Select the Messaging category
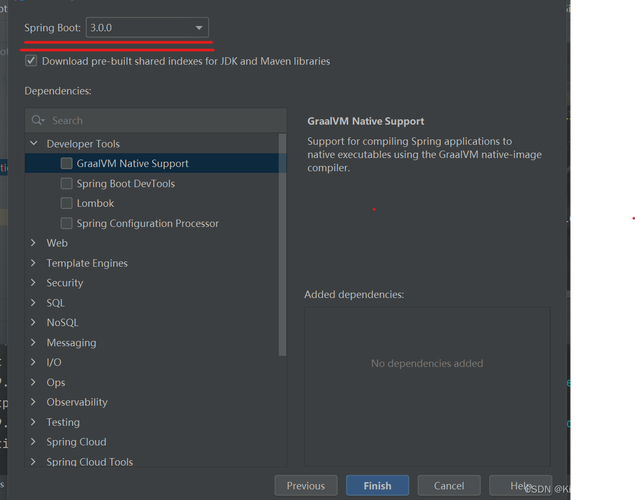This screenshot has width=635, height=500. pos(71,343)
